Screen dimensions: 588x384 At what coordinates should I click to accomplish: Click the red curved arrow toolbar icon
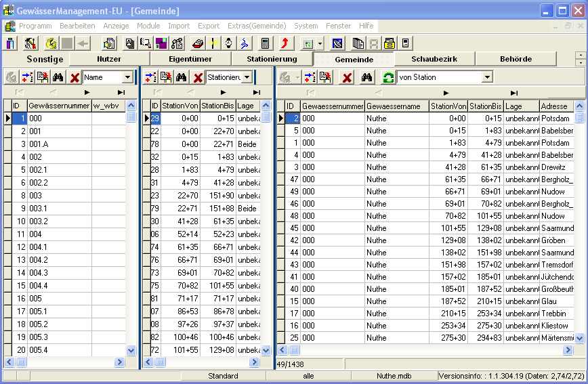(x=285, y=43)
